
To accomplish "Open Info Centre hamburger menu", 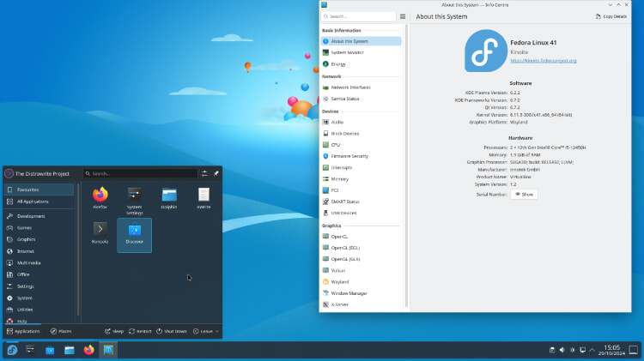I will coord(403,16).
